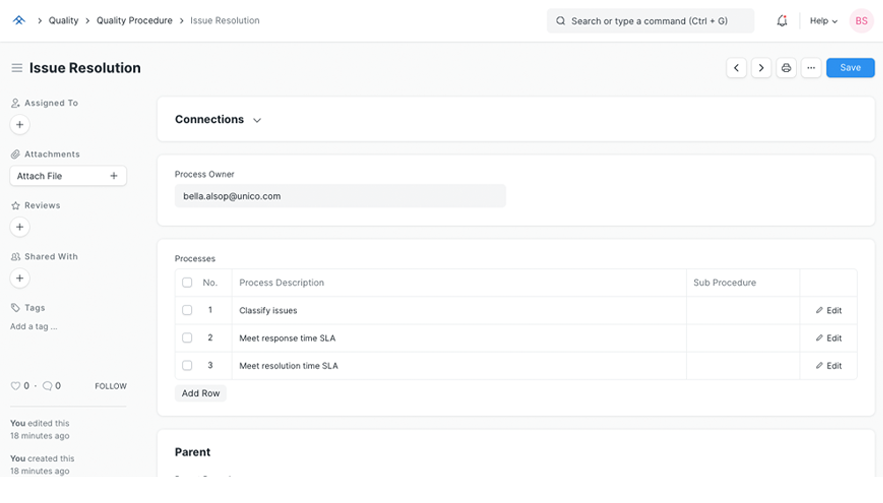The width and height of the screenshot is (883, 503).
Task: Navigate to Quality breadcrumb
Action: pos(64,21)
